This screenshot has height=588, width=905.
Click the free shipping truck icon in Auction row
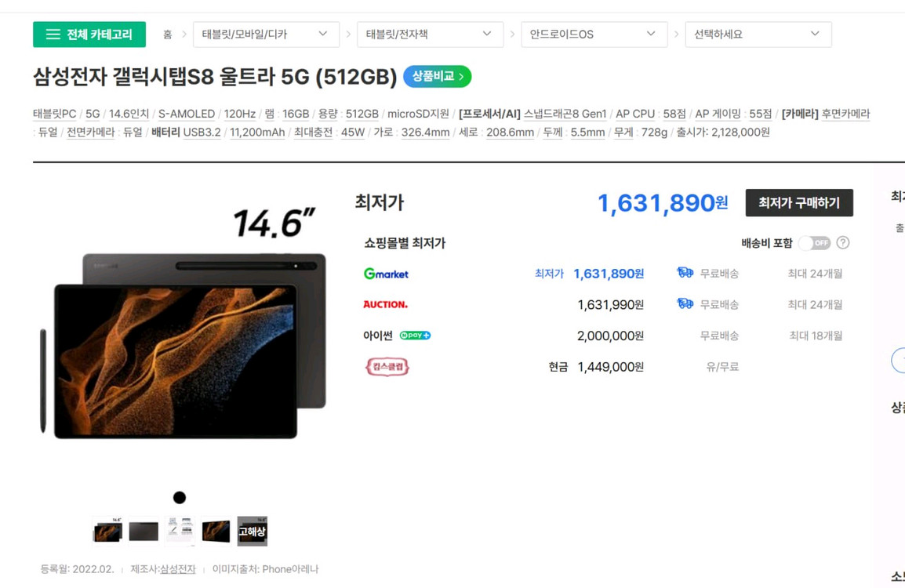tap(685, 303)
